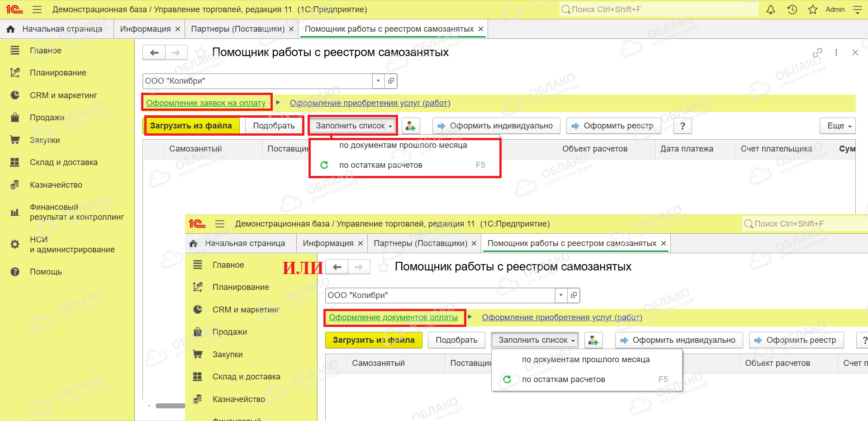
Task: Click Подобрать button in lower window
Action: [456, 340]
